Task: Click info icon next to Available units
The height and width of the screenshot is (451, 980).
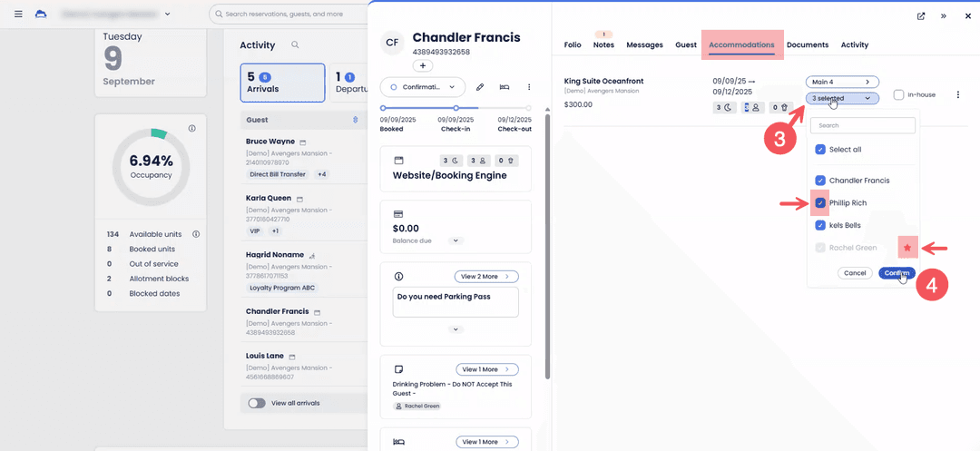Action: (196, 234)
